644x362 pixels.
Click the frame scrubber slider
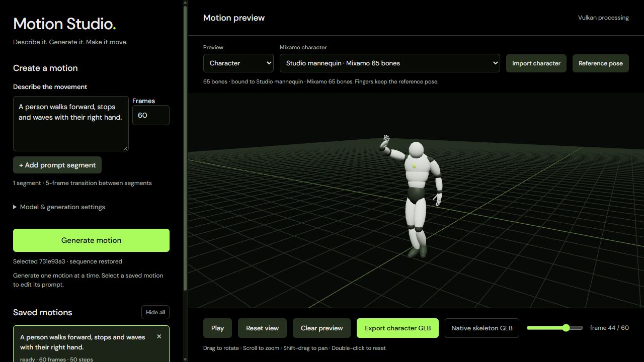[x=554, y=328]
